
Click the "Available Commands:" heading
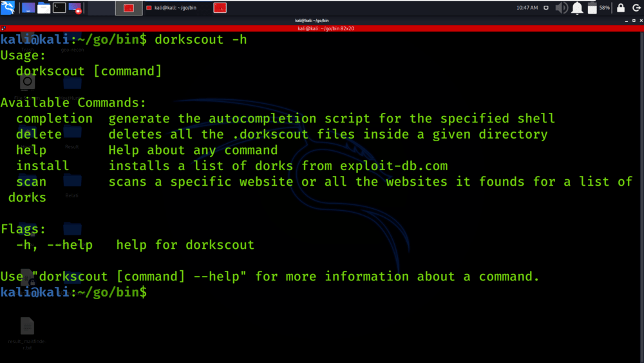point(73,103)
